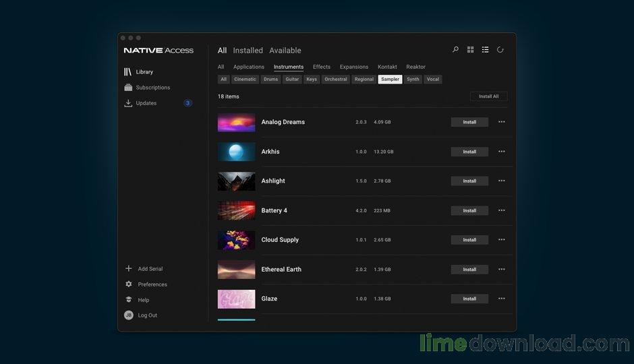Select the Applications category
The width and height of the screenshot is (634, 364).
pos(249,67)
